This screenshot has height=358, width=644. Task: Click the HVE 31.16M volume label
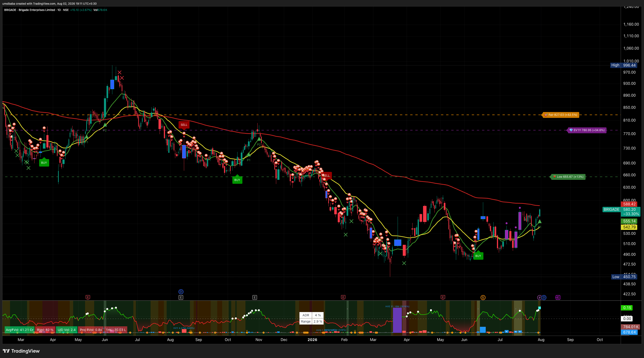tap(397, 306)
